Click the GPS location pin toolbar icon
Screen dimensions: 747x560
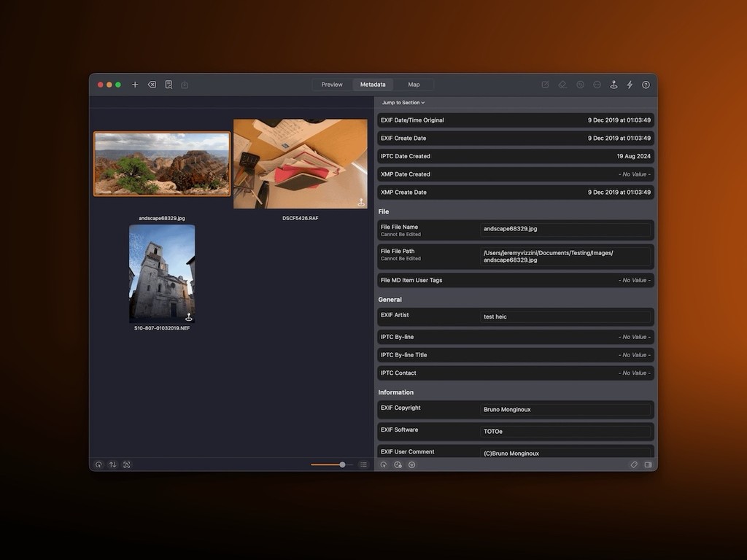pos(614,85)
